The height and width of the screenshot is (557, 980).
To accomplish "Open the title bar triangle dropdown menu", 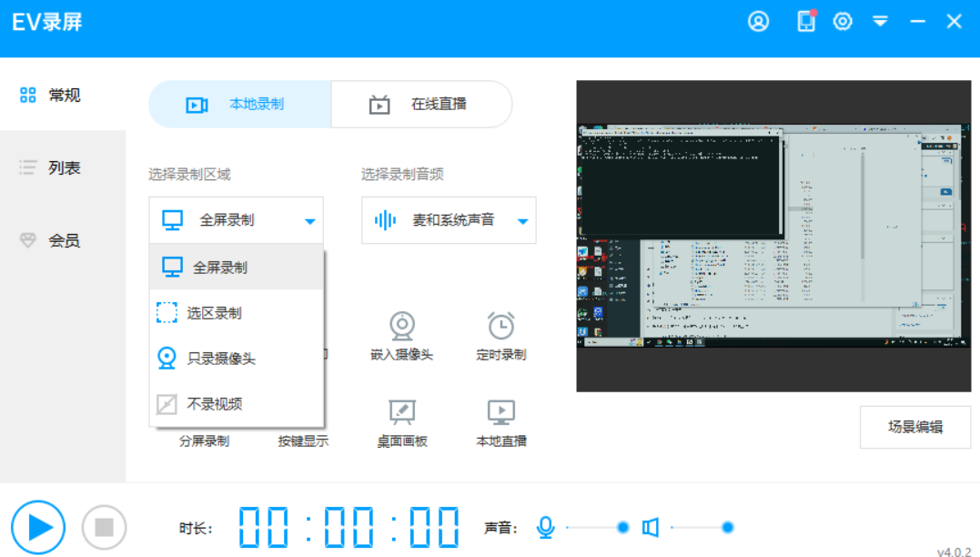I will [x=880, y=22].
